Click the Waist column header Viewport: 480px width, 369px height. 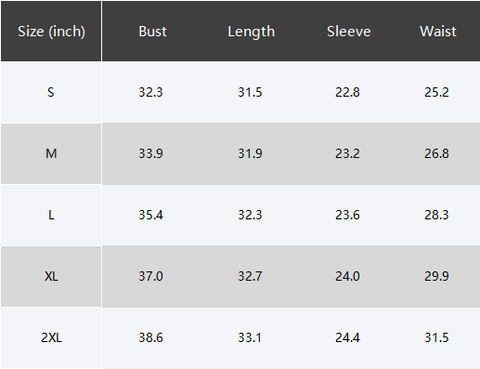(x=438, y=32)
